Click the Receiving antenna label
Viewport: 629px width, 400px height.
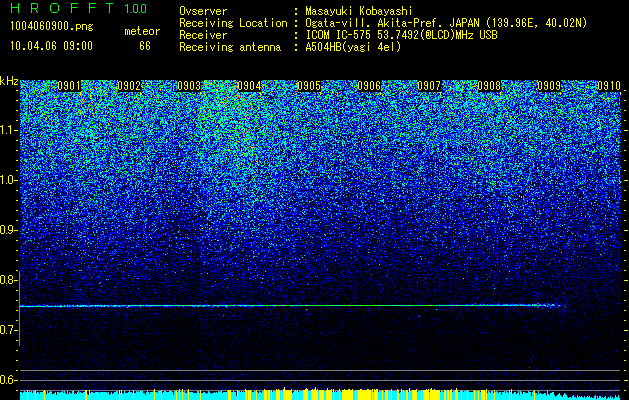pyautogui.click(x=230, y=47)
